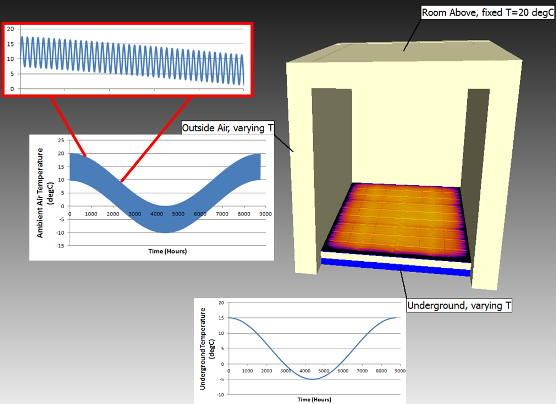556x404 pixels.
Task: Click the Time (Hours) label of ambient chart
Action: click(x=167, y=251)
